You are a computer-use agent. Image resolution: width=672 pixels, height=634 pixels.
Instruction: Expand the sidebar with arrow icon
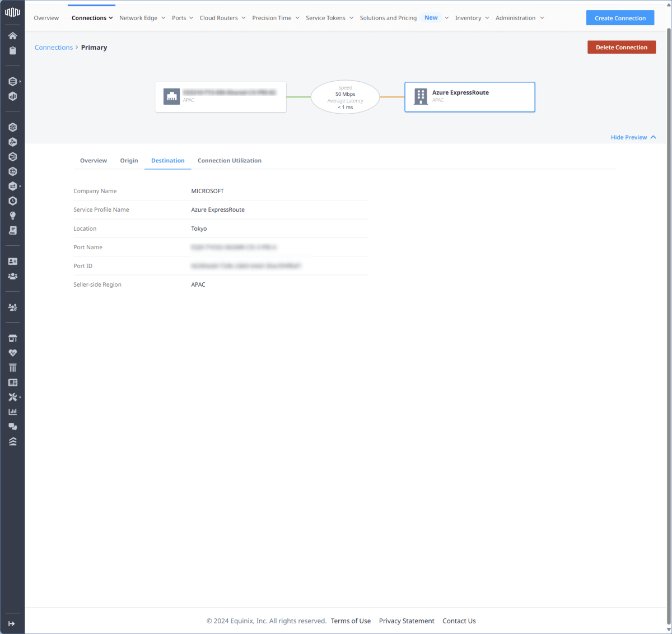pos(12,624)
